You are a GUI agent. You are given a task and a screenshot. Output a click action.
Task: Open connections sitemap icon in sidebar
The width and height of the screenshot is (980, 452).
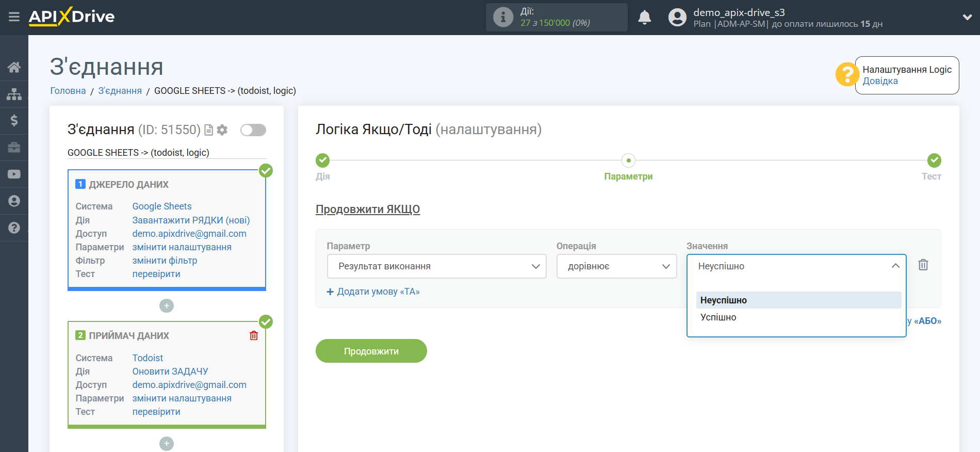tap(14, 94)
